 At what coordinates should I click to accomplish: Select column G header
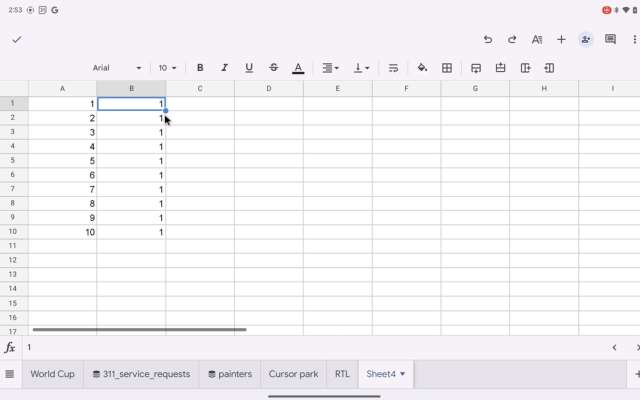click(x=475, y=89)
